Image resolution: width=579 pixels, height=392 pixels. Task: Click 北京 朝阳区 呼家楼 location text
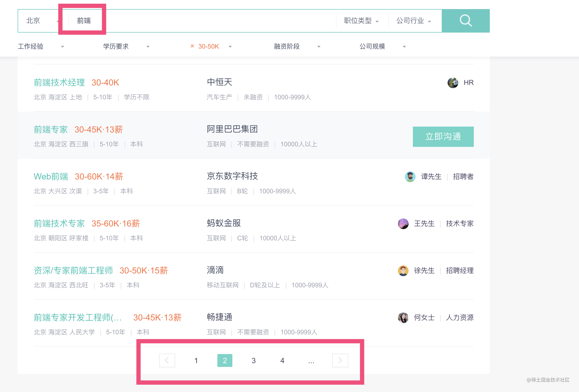point(61,238)
